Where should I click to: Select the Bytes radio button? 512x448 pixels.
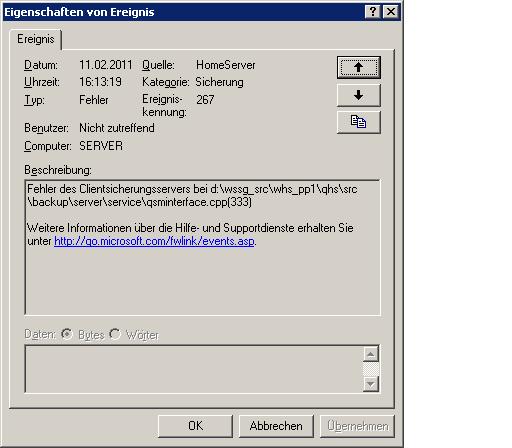pos(67,334)
